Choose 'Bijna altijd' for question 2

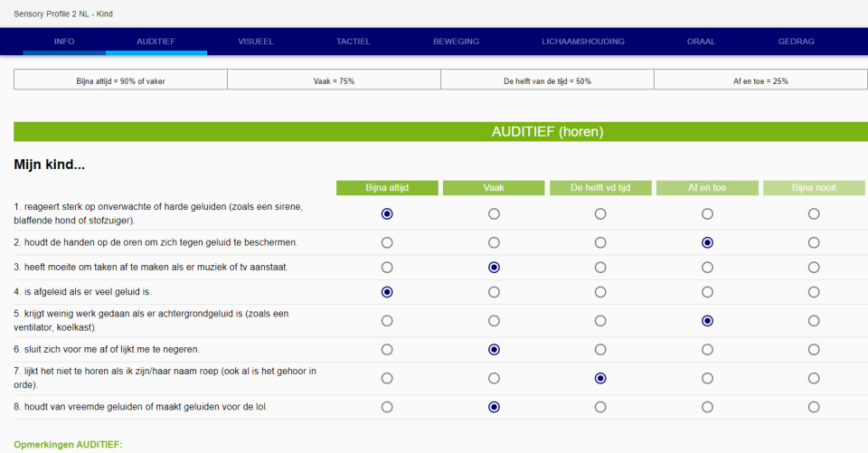(387, 242)
